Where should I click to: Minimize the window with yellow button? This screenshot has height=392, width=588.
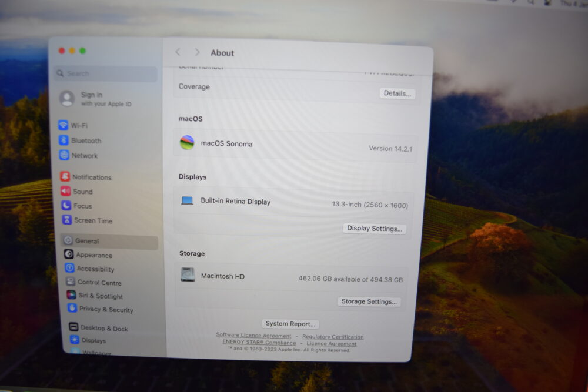[72, 51]
